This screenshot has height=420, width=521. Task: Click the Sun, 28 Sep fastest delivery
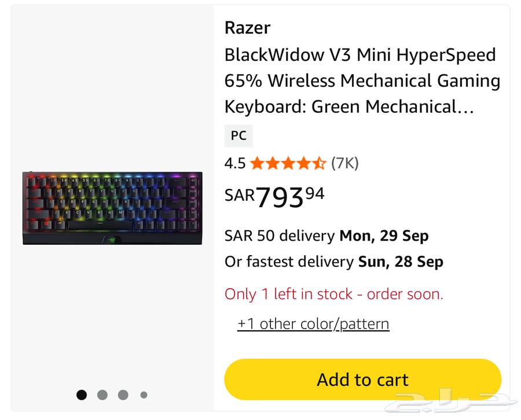401,261
